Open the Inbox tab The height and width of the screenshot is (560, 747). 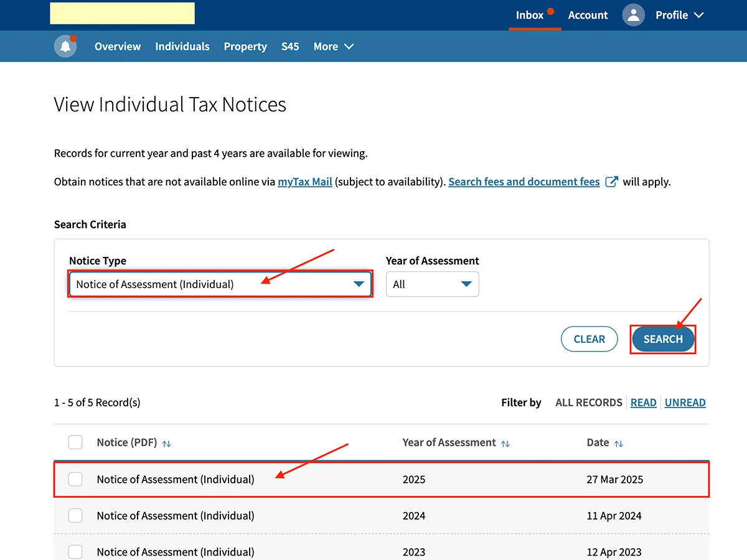tap(530, 15)
